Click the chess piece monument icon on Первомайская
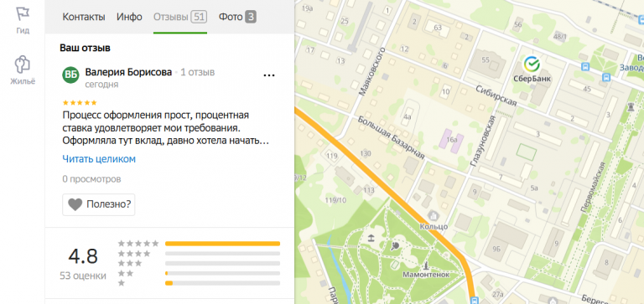Screen dimensions: 644x304 630,107
